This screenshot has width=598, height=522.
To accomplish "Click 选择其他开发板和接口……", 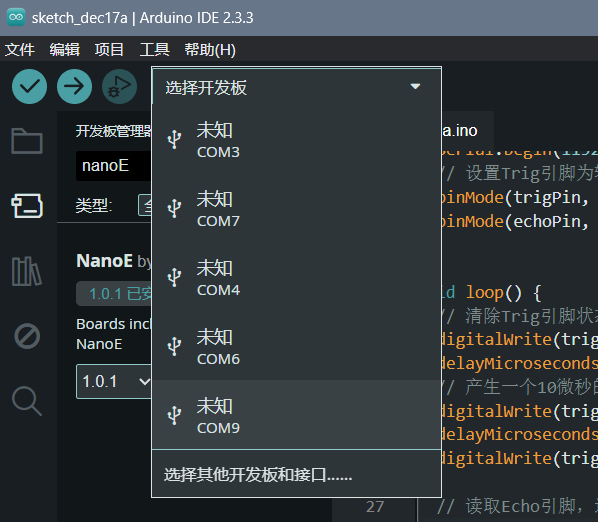I will (296, 474).
